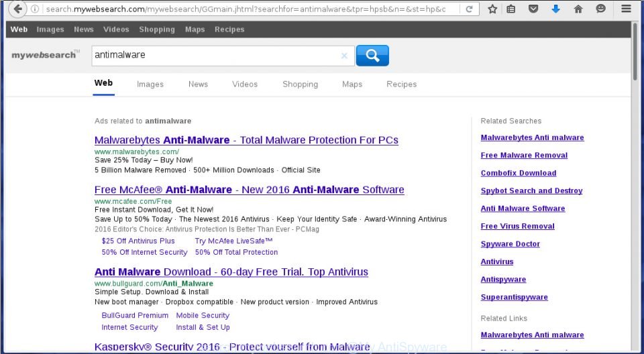The height and width of the screenshot is (354, 644).
Task: Switch to the Images results tab
Action: pyautogui.click(x=150, y=84)
